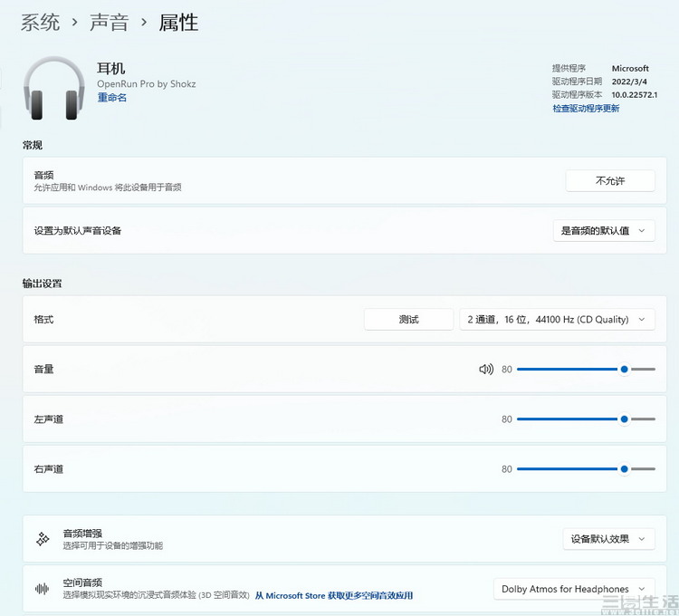Go back to 声音 breadcrumb
The image size is (679, 616).
[x=110, y=23]
